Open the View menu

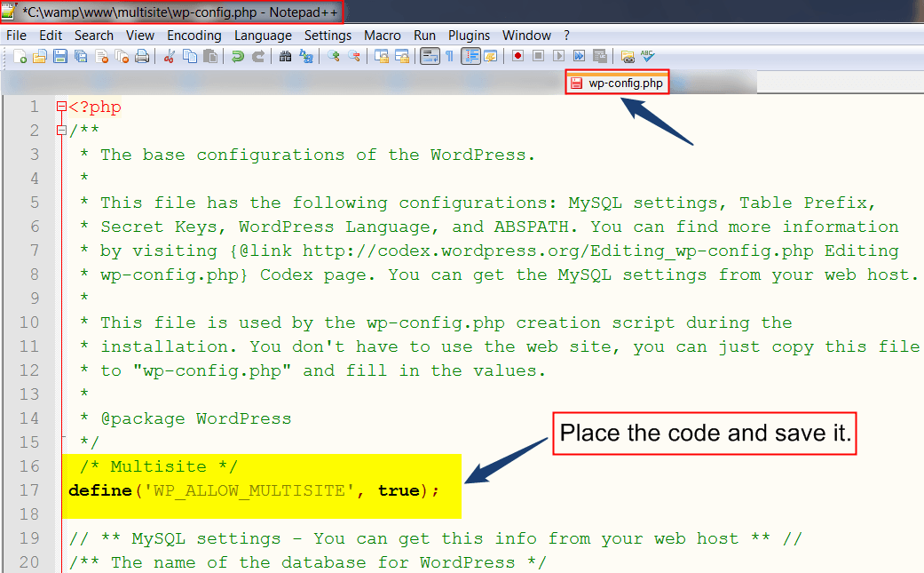139,36
